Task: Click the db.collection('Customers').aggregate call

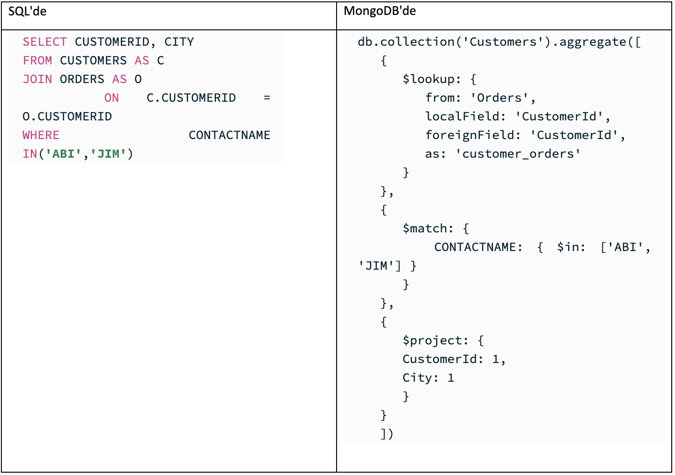Action: [499, 42]
